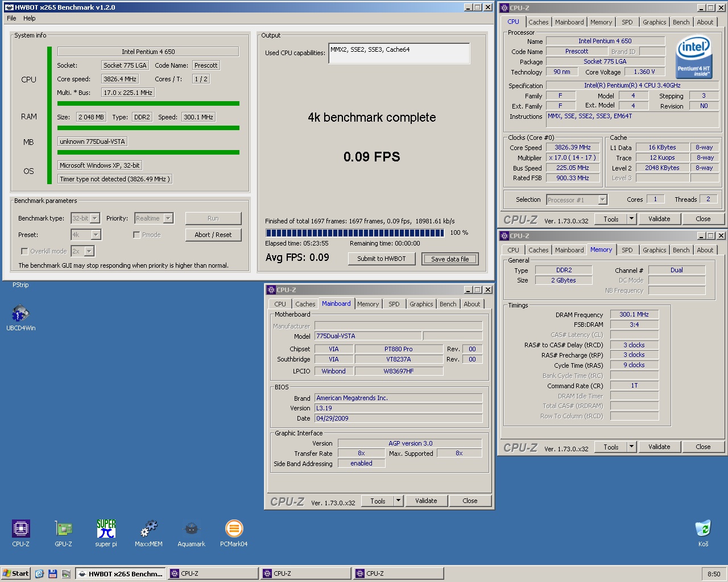This screenshot has width=728, height=582.
Task: Open the Benchmark type 32-bit dropdown
Action: click(x=95, y=218)
